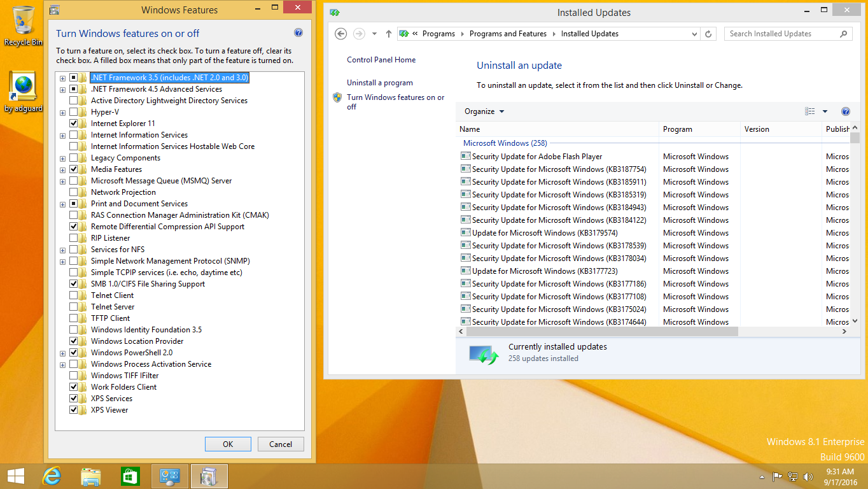This screenshot has width=868, height=489.
Task: Open recent locations dropdown next to Forward
Action: [374, 34]
